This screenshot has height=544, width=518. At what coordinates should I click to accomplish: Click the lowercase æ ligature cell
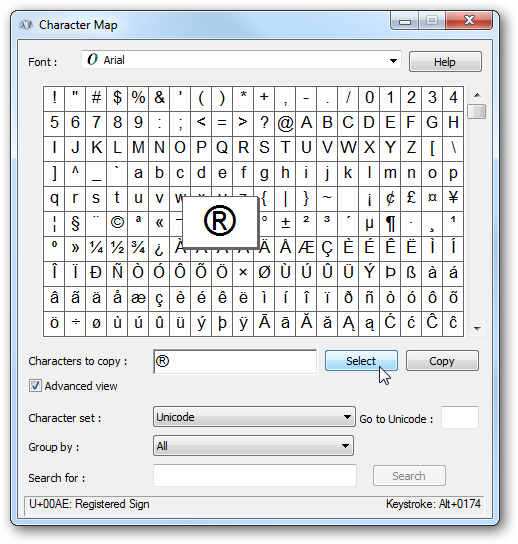click(138, 298)
